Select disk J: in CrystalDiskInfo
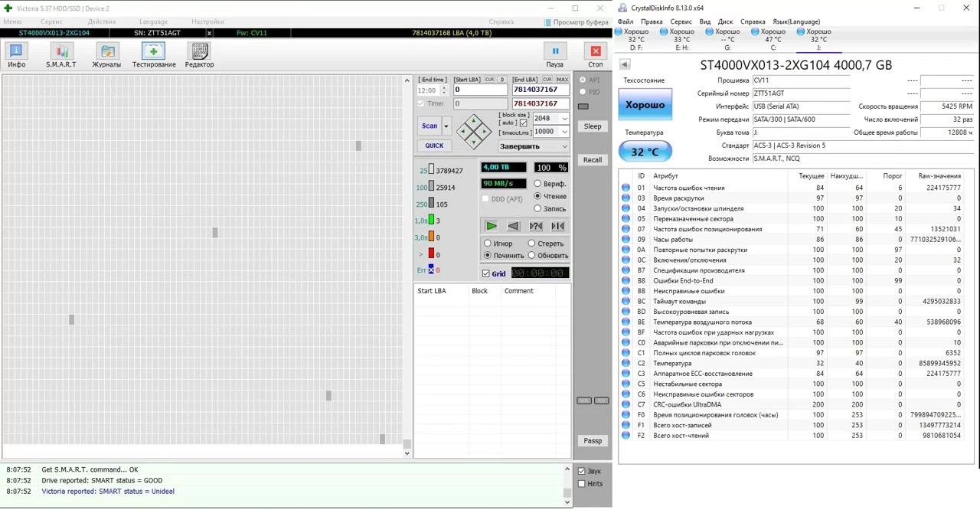980x510 pixels. click(818, 40)
